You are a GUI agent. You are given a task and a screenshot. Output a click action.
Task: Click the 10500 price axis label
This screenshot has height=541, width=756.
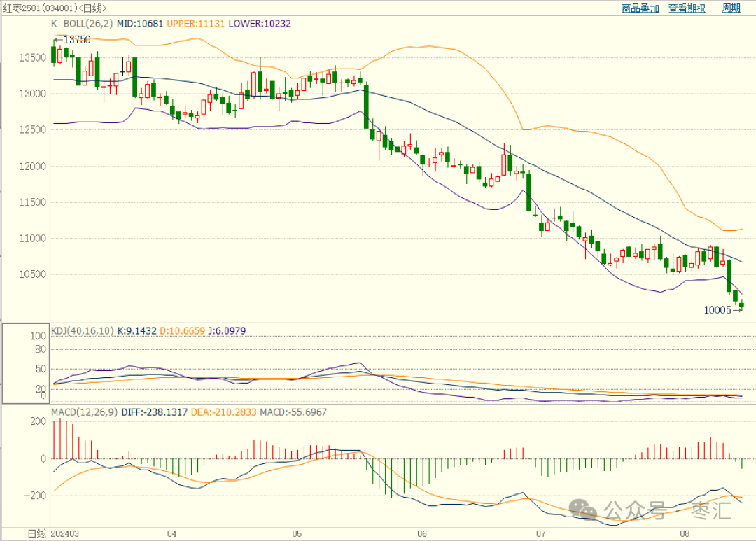tap(32, 274)
